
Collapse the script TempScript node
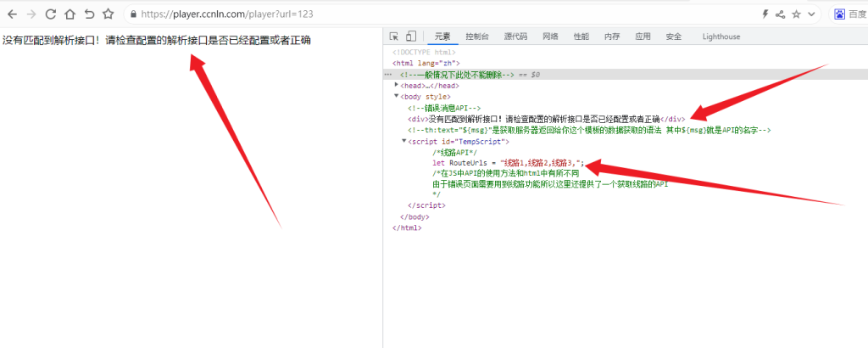404,141
